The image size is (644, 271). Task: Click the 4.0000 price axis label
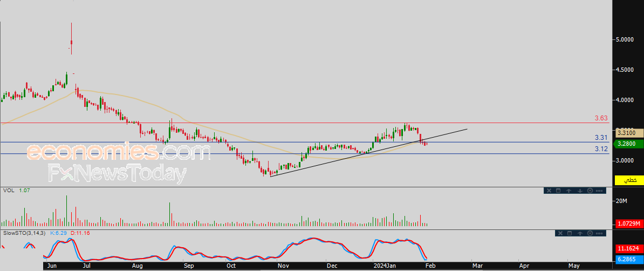click(x=624, y=100)
